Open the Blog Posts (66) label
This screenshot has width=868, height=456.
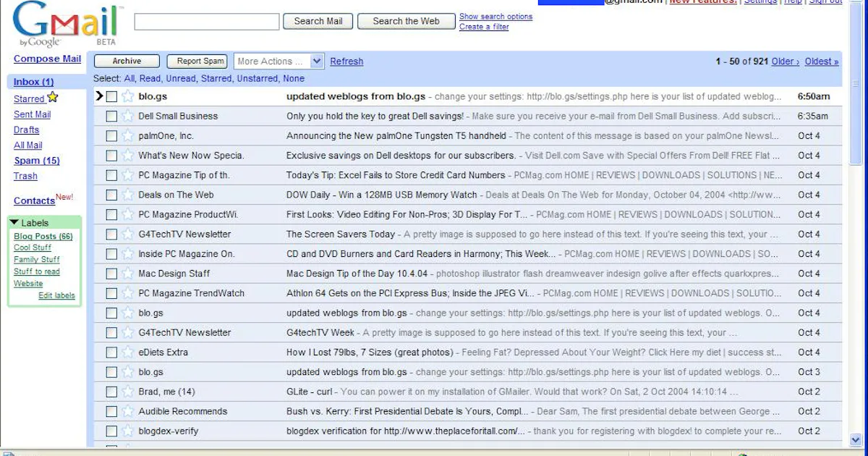[43, 237]
